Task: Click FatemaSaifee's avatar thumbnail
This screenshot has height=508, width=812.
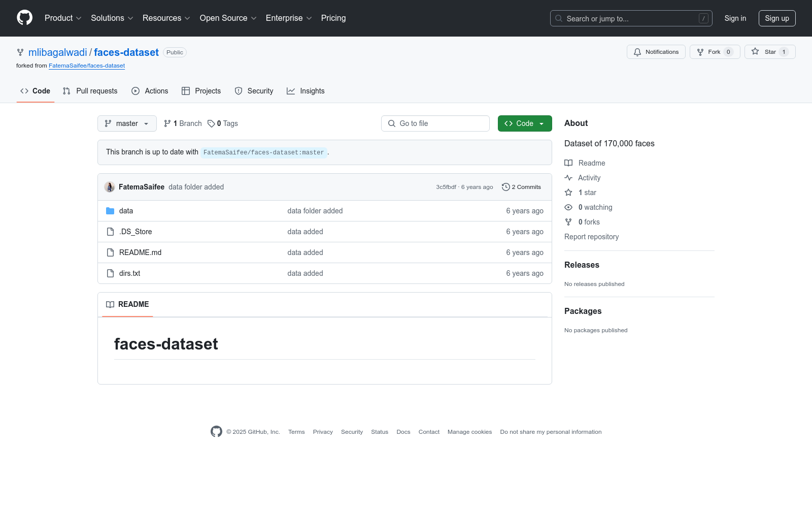Action: point(110,187)
